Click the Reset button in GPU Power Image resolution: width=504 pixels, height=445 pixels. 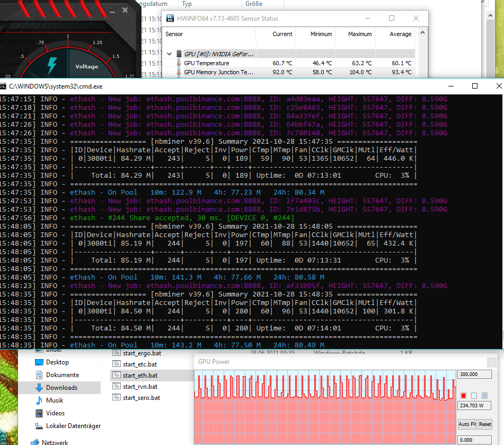[x=485, y=424]
